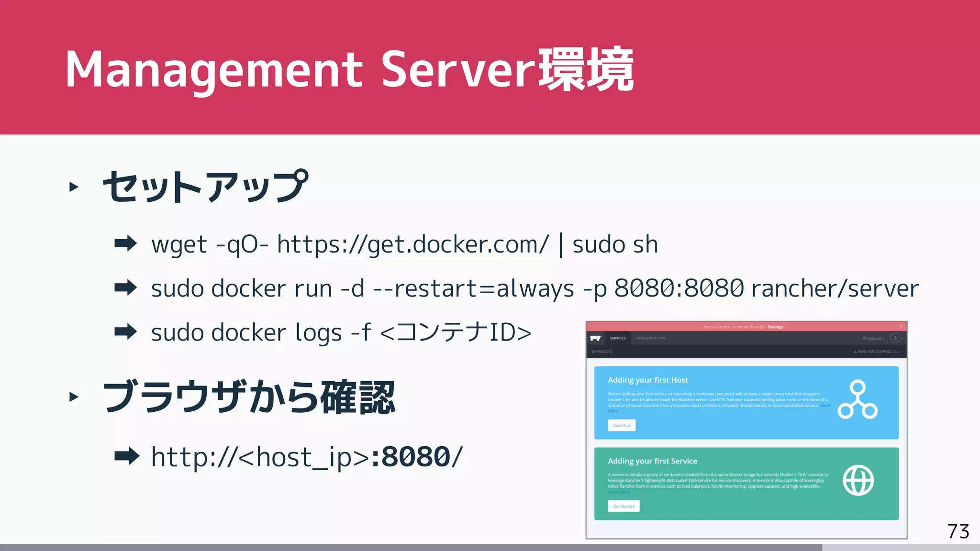Image resolution: width=980 pixels, height=551 pixels.
Task: Open the Projects submenu item
Action: [602, 352]
